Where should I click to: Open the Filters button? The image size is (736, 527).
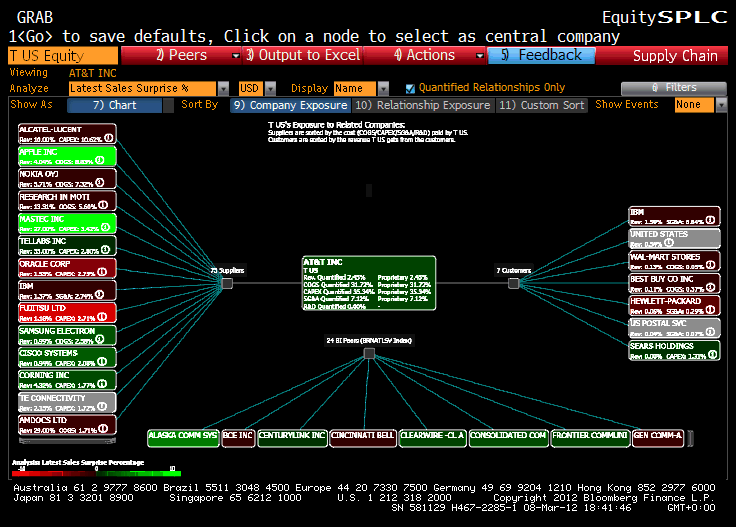[x=674, y=88]
